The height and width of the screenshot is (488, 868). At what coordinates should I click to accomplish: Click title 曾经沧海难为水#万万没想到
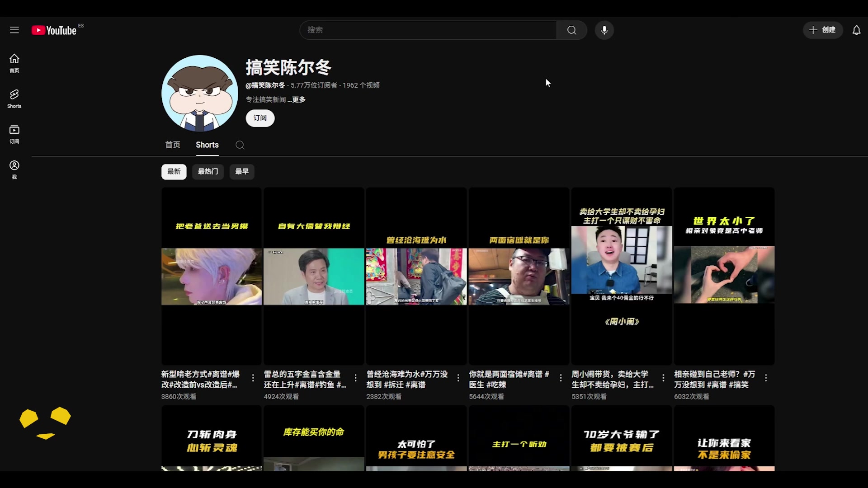pyautogui.click(x=407, y=380)
